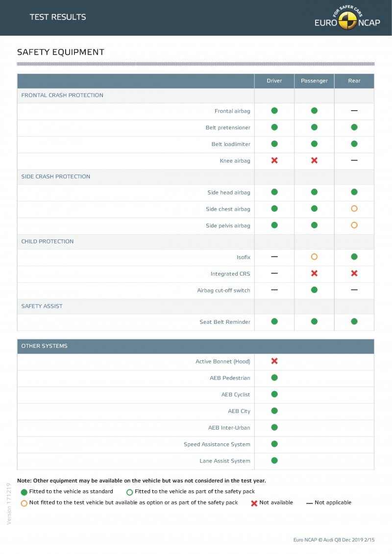This screenshot has height=554, width=392.
Task: Click the orange circle for Rear Side chest airbag
Action: point(354,209)
